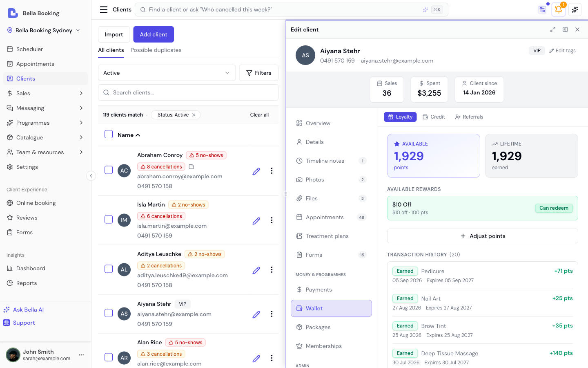Open the Bella Booking Sydney location dropdown
588x368 pixels.
pos(44,30)
